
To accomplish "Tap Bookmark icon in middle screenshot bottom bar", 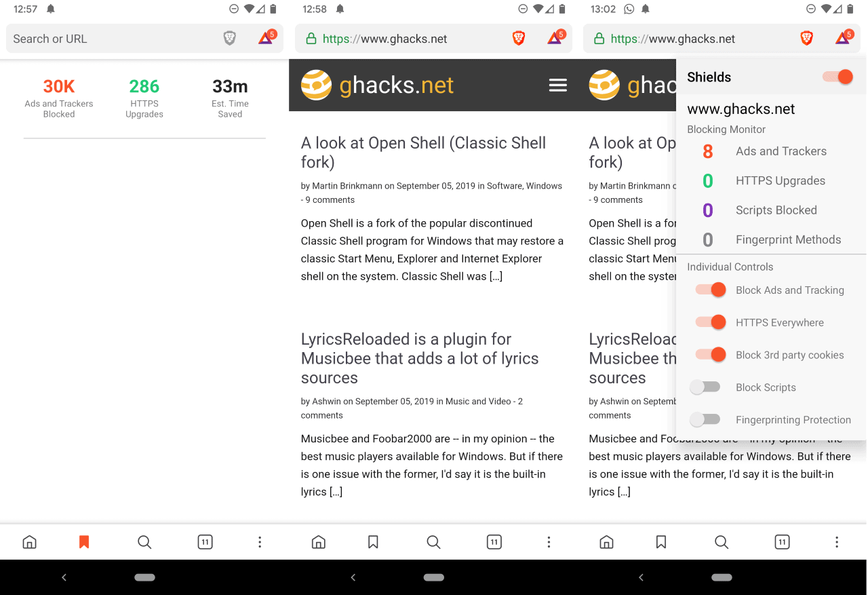I will tap(373, 542).
